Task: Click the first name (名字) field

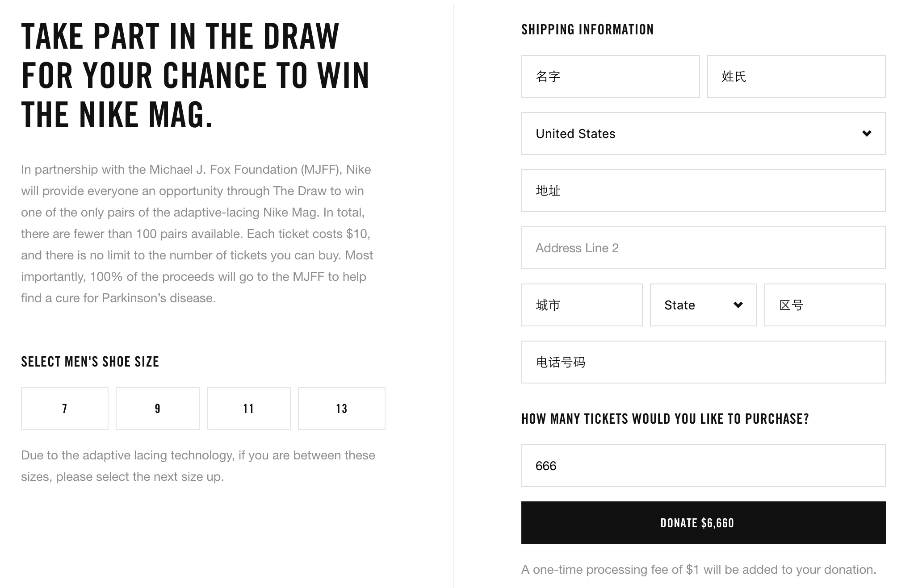Action: (610, 76)
